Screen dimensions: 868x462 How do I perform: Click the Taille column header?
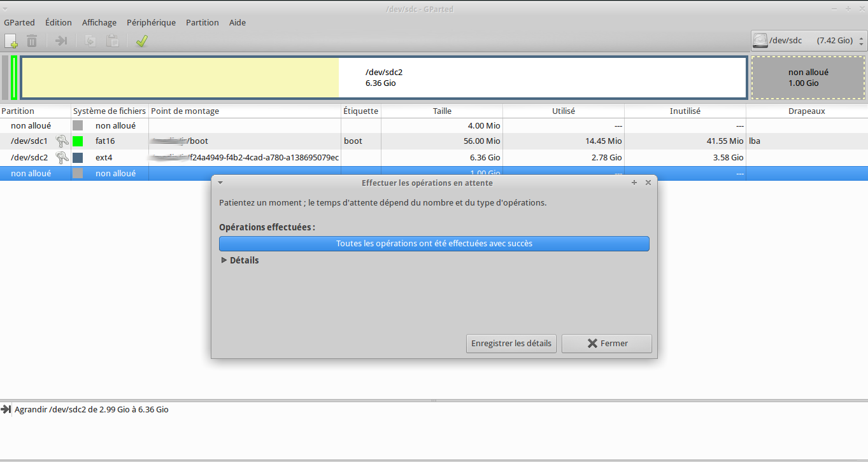(442, 111)
